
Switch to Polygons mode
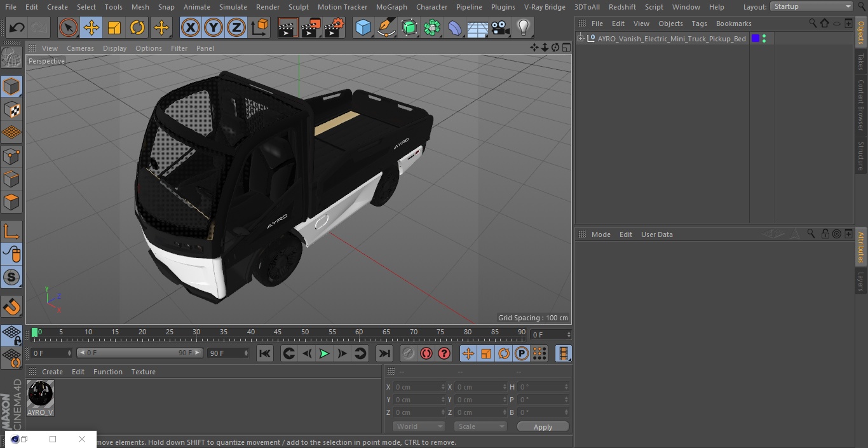click(x=11, y=202)
